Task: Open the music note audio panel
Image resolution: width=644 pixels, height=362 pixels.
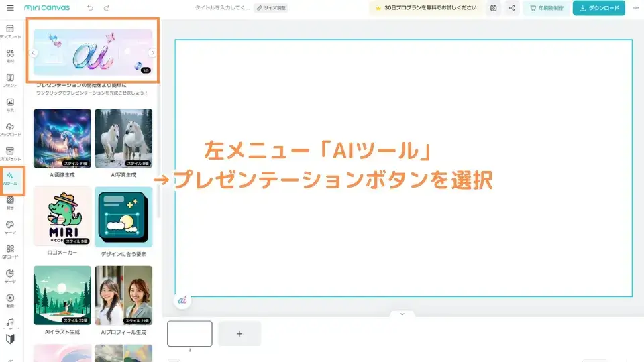Action: [10, 323]
